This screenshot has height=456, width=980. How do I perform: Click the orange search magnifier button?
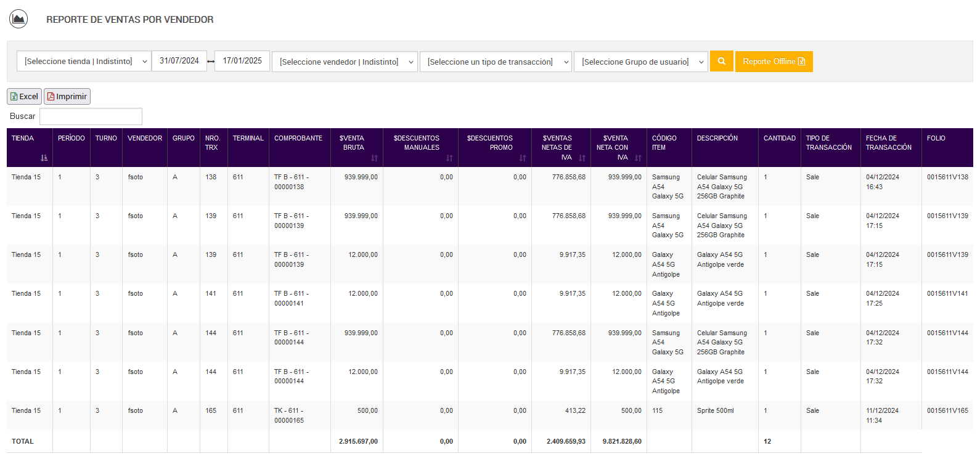pos(721,62)
